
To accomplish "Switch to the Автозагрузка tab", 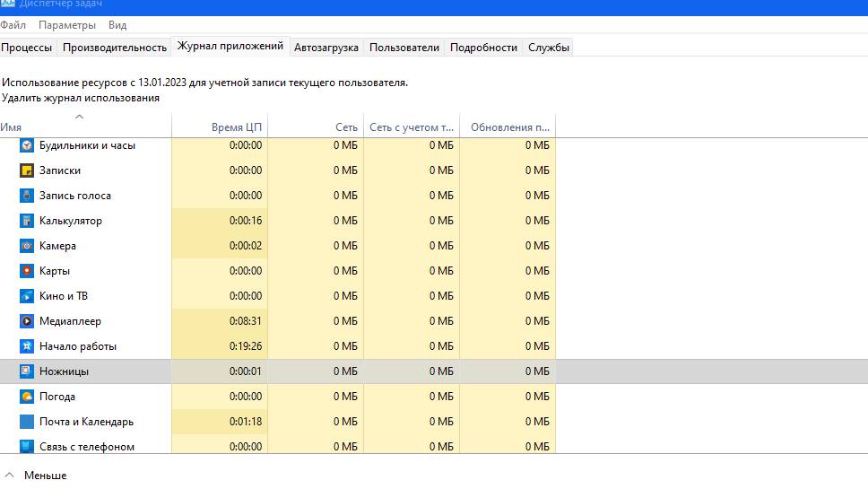I will pos(326,48).
